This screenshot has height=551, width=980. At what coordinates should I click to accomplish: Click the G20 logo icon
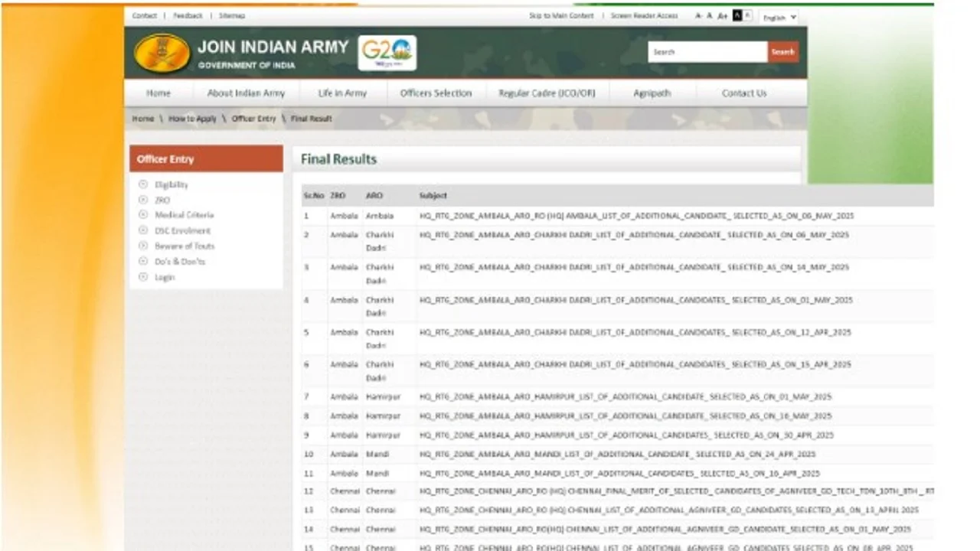(386, 51)
